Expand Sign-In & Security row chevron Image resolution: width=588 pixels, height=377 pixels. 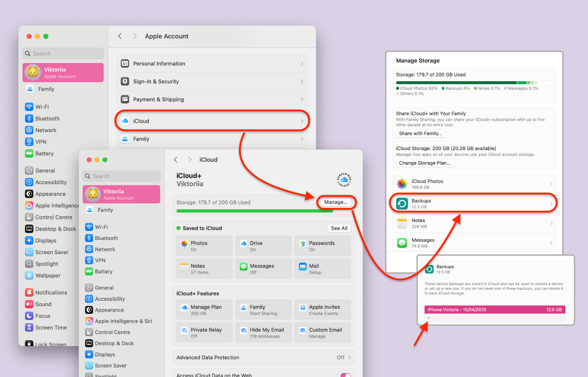(x=302, y=81)
